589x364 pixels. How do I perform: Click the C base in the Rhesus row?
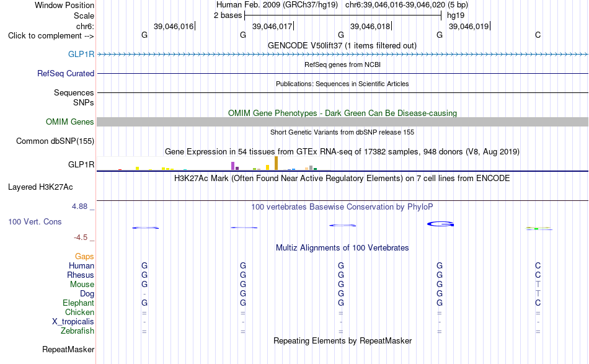click(x=538, y=275)
